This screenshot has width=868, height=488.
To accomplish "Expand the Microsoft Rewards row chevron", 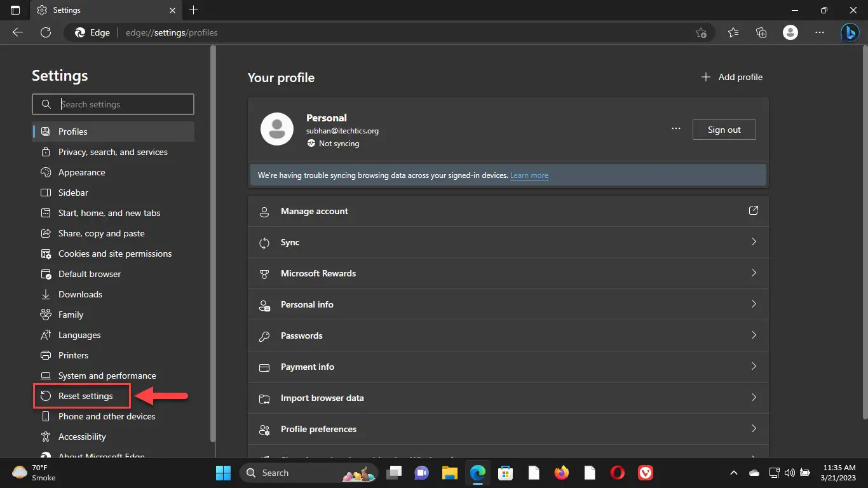I will click(754, 273).
